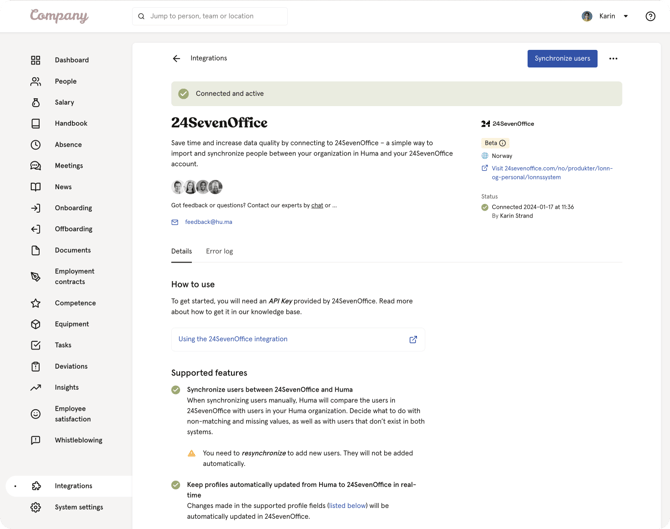Click the help question mark icon
670x529 pixels.
pyautogui.click(x=650, y=16)
